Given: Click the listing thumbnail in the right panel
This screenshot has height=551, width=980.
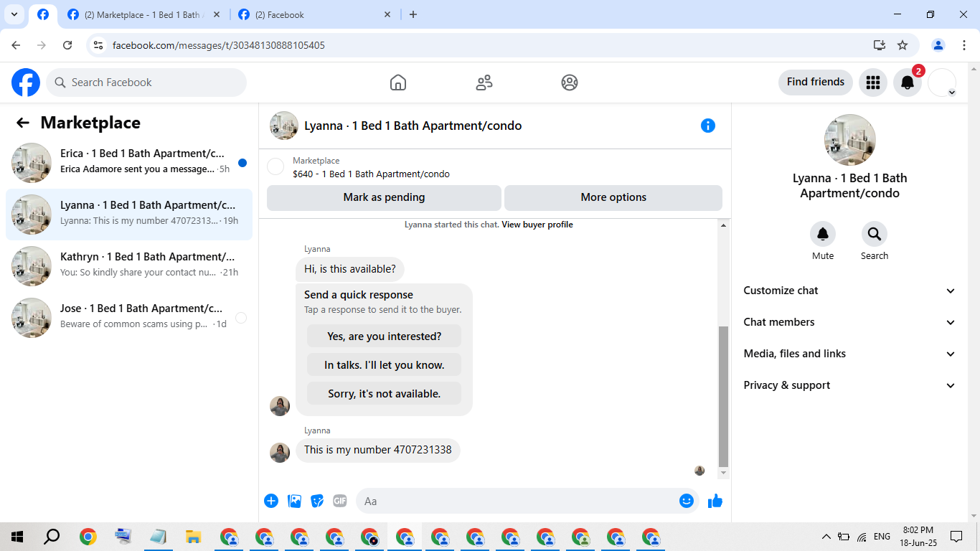Looking at the screenshot, I should (x=850, y=140).
